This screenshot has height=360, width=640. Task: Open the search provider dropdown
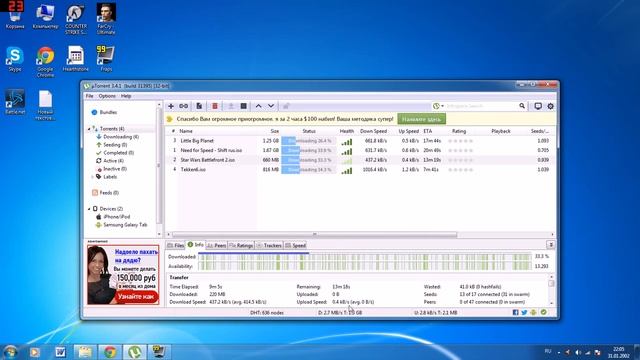(438, 106)
